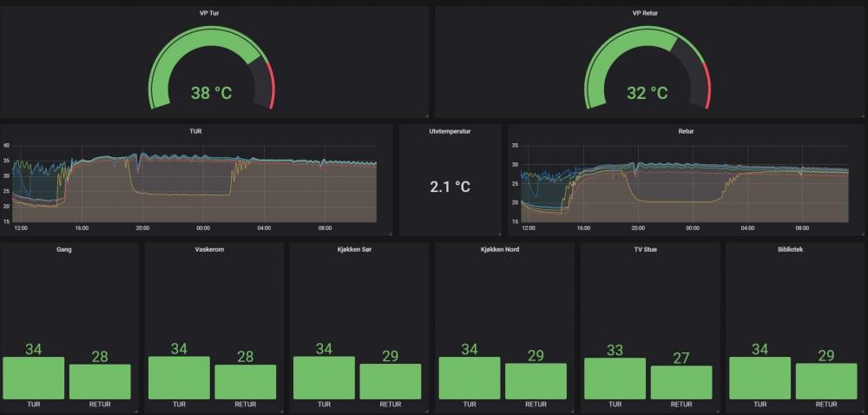
Task: Click the RETUR bar in TV Stue panel
Action: pyautogui.click(x=681, y=382)
